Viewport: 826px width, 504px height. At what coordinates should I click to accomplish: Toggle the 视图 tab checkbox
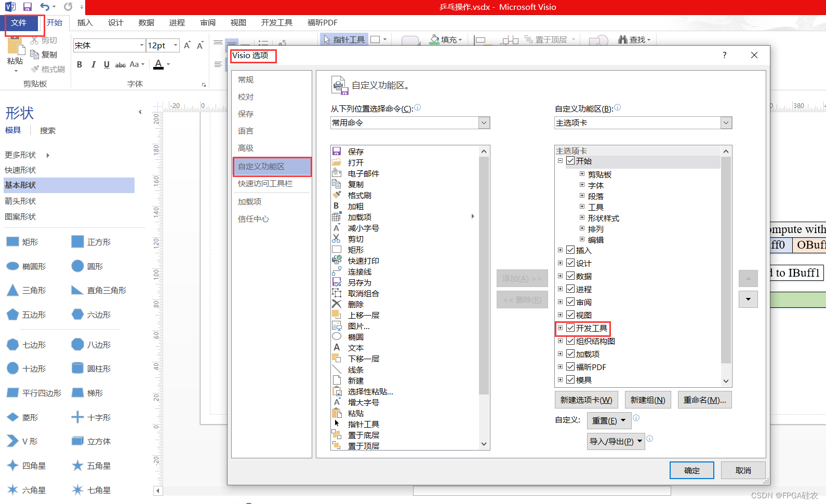tap(570, 315)
